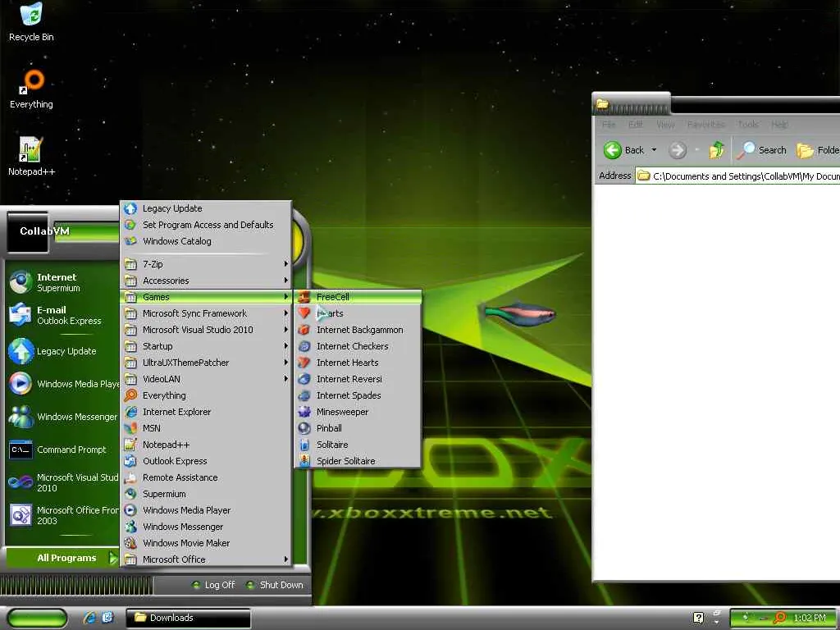Launch Notepad++ from All Programs list
Viewport: 840px width, 630px height.
206,445
